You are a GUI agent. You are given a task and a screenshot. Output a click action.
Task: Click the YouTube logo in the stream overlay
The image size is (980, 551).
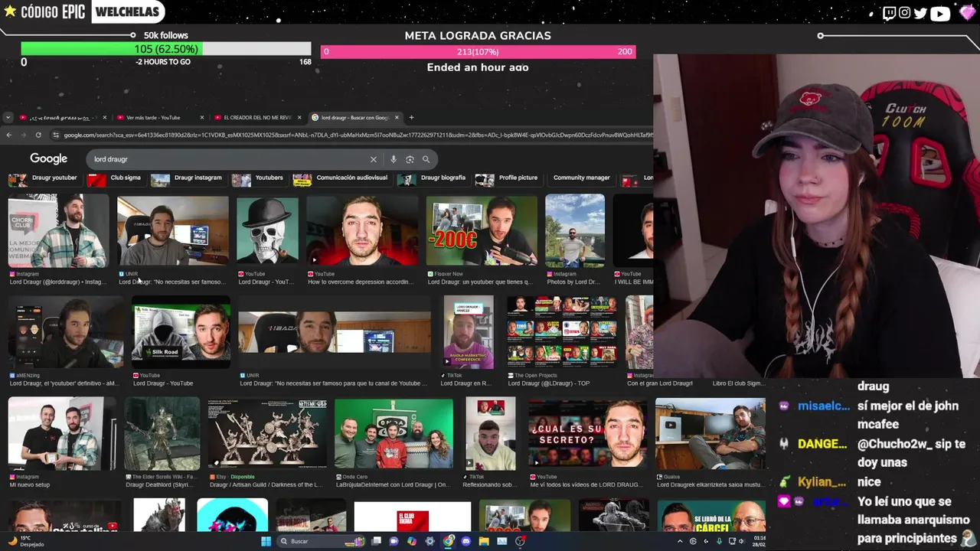pos(940,12)
